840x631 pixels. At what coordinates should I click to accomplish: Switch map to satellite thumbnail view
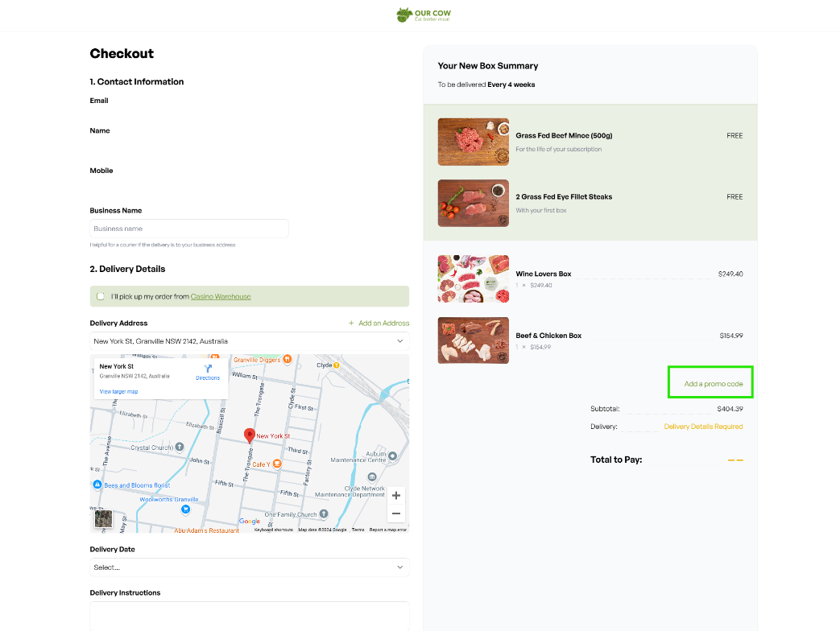103,518
